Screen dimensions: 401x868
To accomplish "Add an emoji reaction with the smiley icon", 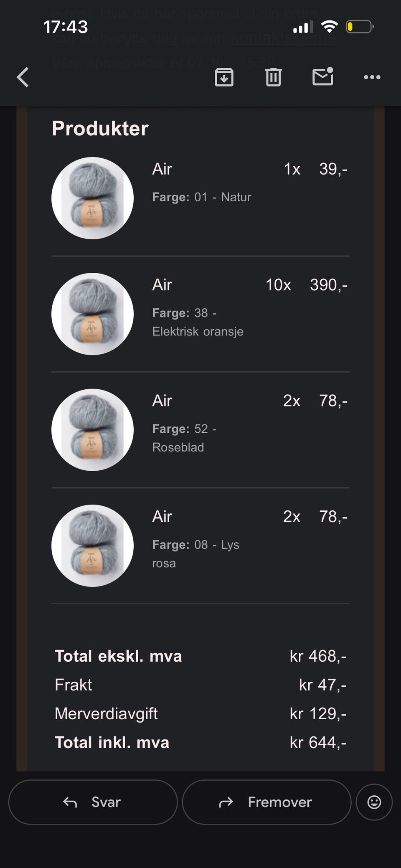I will tap(374, 802).
